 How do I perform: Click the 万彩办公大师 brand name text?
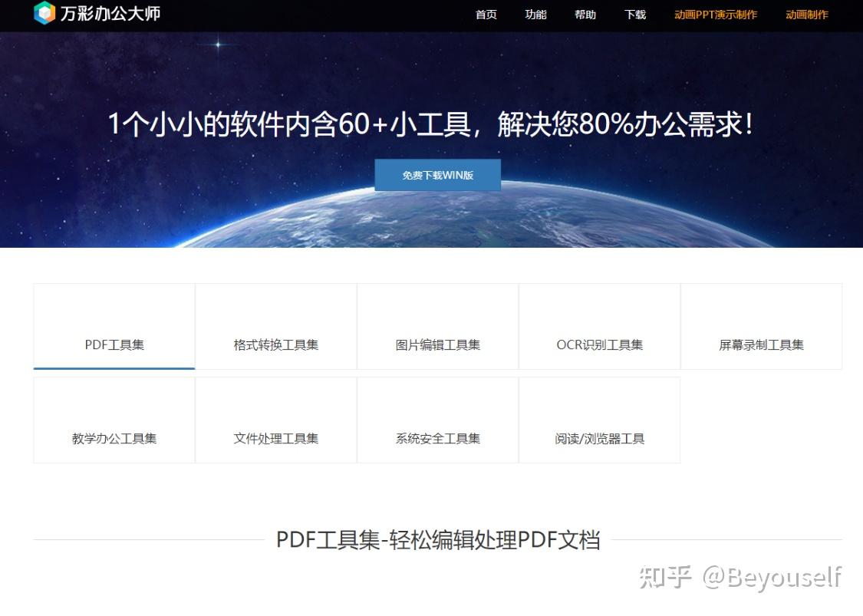point(110,13)
